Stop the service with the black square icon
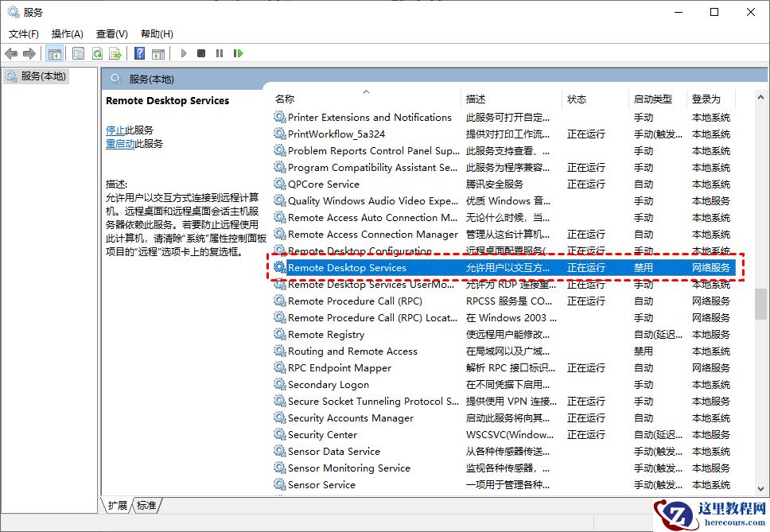770x532 pixels. pyautogui.click(x=202, y=53)
